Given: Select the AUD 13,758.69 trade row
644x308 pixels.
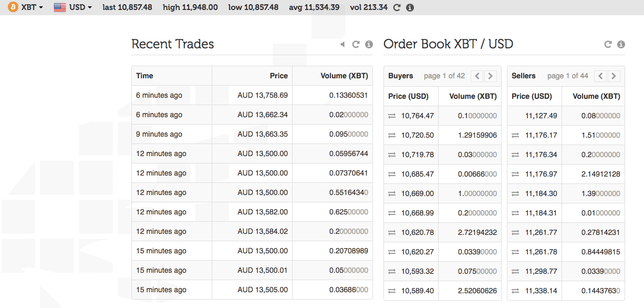Looking at the screenshot, I should pyautogui.click(x=252, y=95).
